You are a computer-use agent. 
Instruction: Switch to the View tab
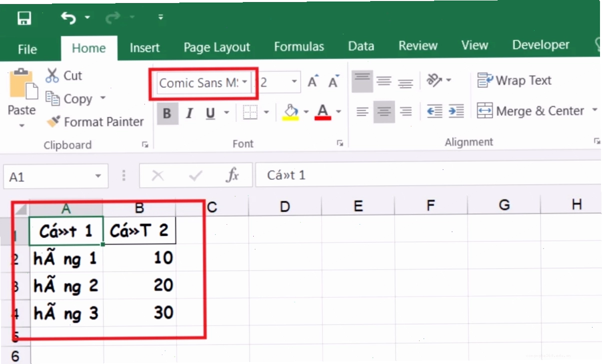point(475,45)
